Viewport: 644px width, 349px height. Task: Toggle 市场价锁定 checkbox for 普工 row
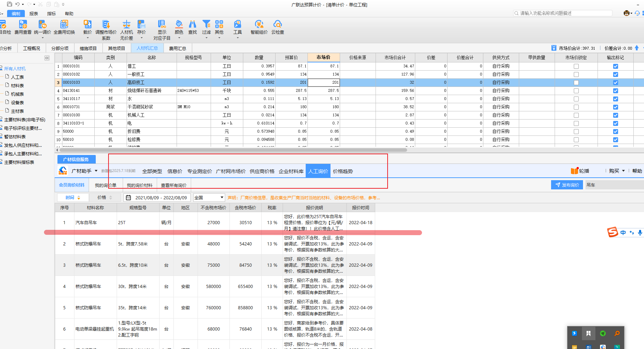[x=576, y=66]
